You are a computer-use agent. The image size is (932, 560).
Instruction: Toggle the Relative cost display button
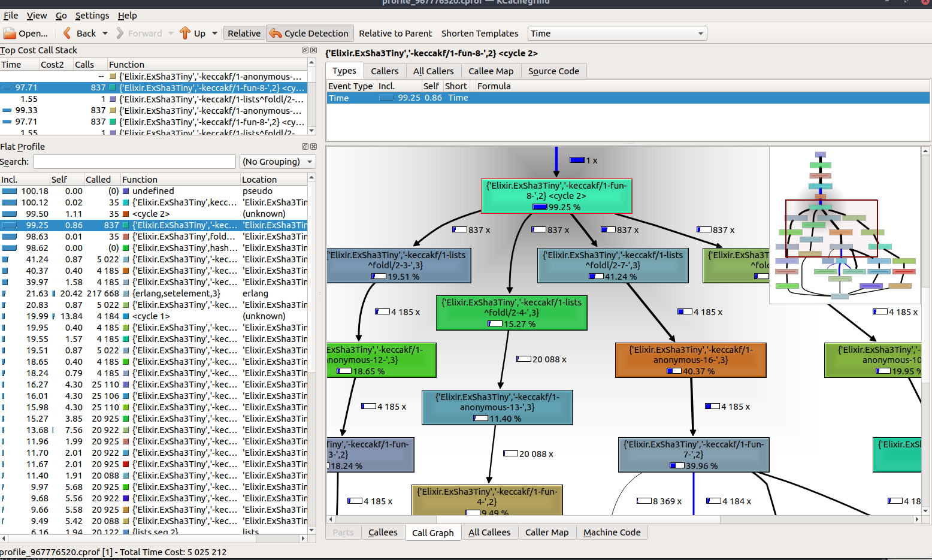click(244, 34)
